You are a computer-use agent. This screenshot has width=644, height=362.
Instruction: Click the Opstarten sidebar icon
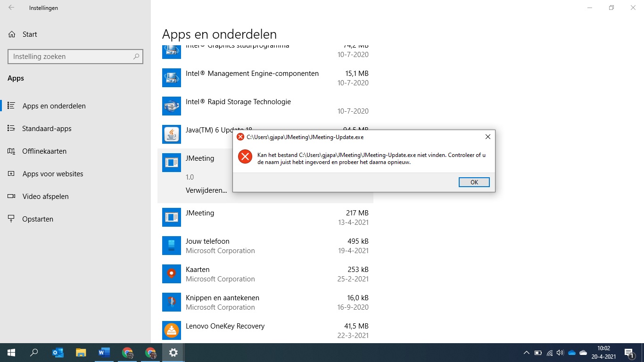(11, 219)
